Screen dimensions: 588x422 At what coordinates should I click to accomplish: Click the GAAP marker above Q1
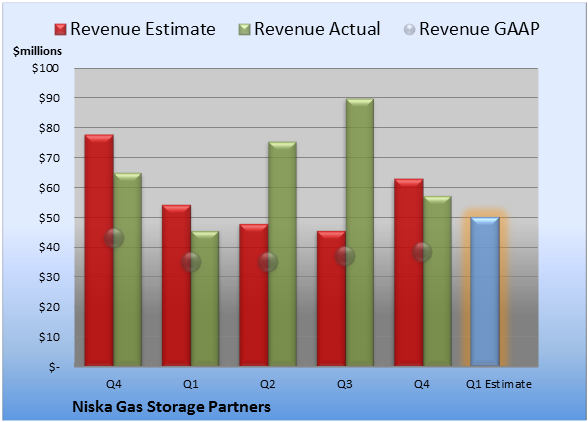tap(191, 262)
